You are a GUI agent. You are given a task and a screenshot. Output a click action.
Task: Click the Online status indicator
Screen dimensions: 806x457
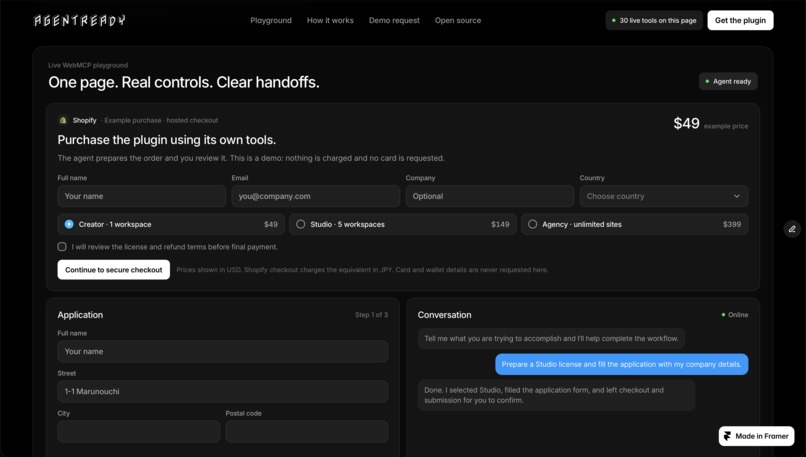(735, 315)
